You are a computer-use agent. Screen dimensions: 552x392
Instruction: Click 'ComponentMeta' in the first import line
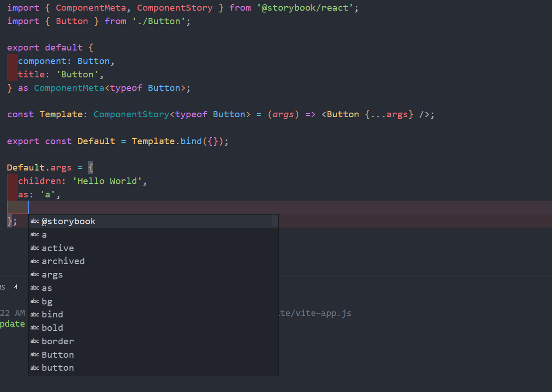[91, 8]
